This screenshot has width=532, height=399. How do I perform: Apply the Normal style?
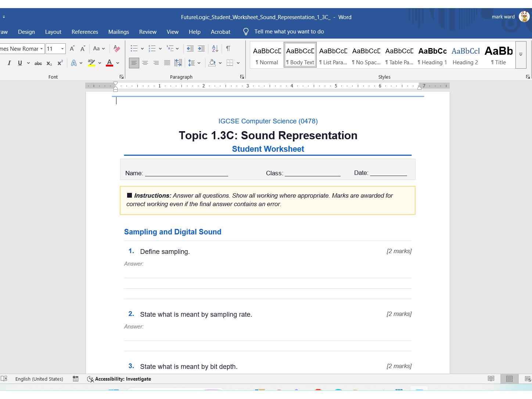267,55
